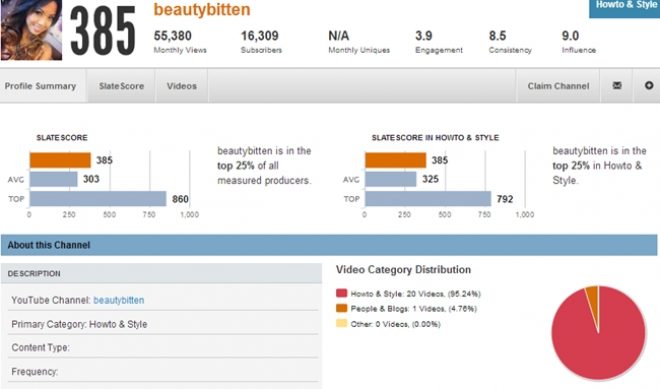Click the Other: 0 Videos legend text
Image resolution: width=660 pixels, height=389 pixels.
(x=395, y=324)
